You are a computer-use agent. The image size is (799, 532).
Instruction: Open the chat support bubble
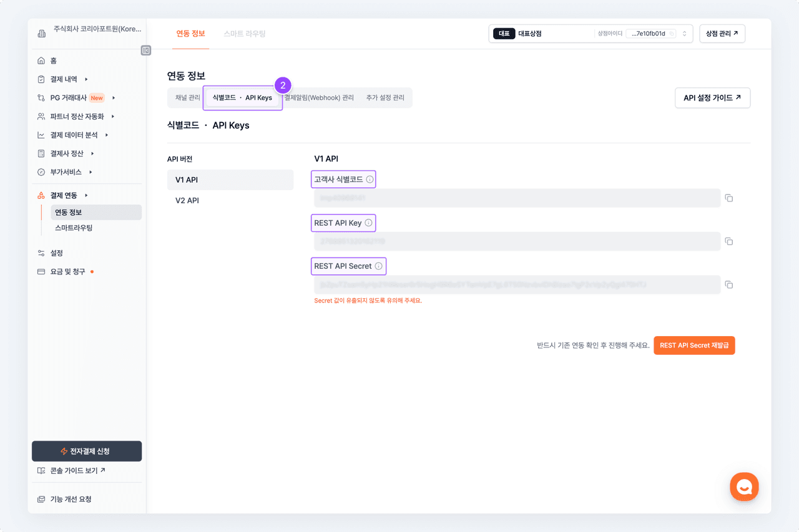click(x=744, y=487)
